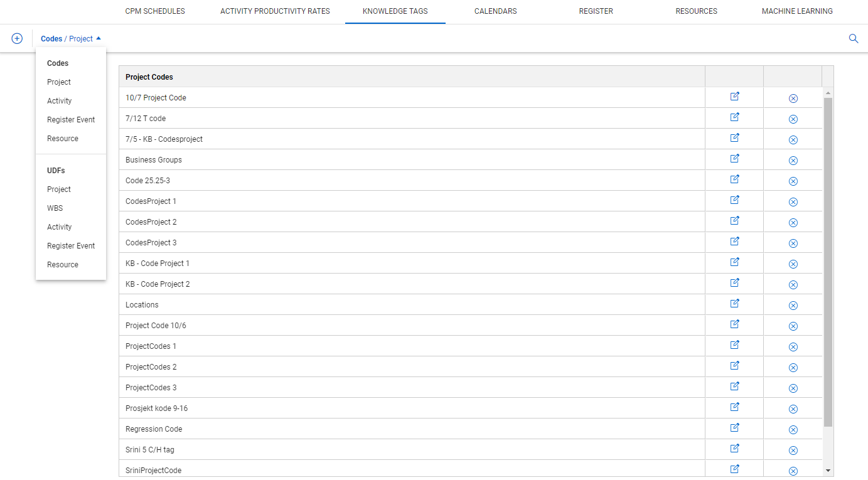
Task: Switch to the CALENDARS tab
Action: click(x=495, y=11)
